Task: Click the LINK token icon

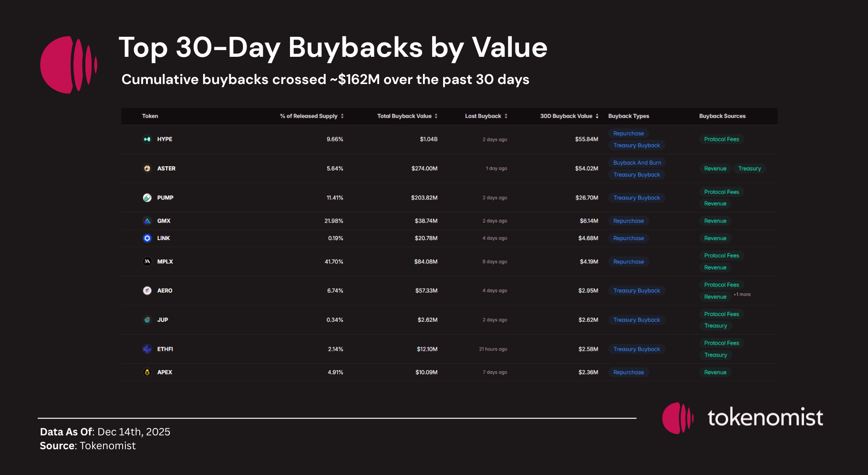Action: coord(147,238)
